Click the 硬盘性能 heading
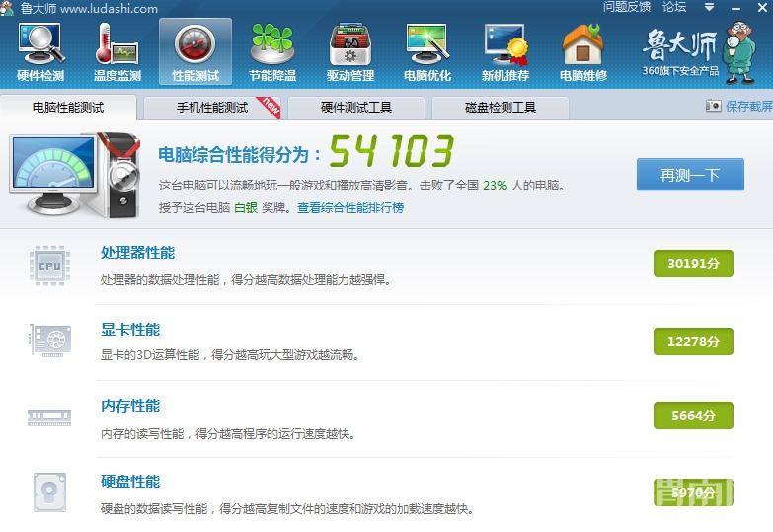 tap(130, 482)
